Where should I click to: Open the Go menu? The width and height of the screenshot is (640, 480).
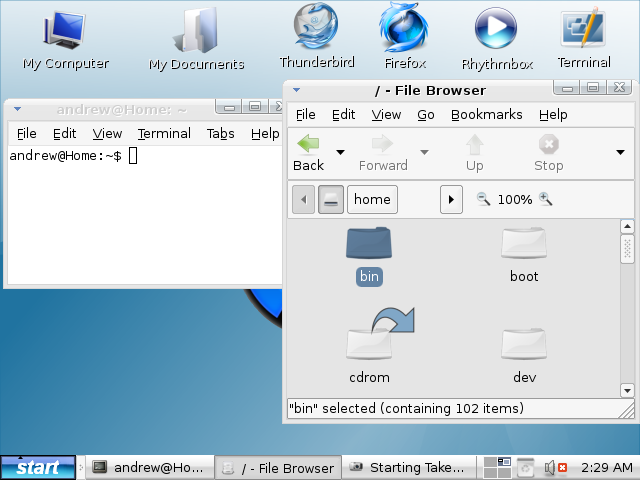coord(426,115)
